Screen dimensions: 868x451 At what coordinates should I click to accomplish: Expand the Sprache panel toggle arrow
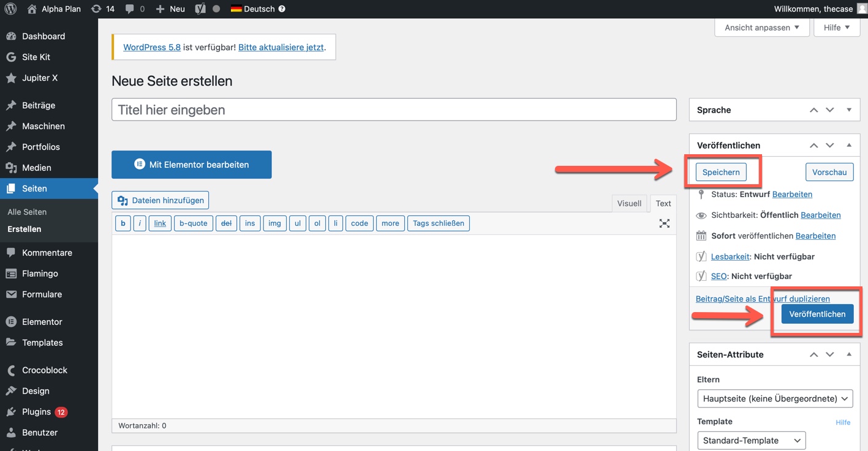[x=849, y=110]
